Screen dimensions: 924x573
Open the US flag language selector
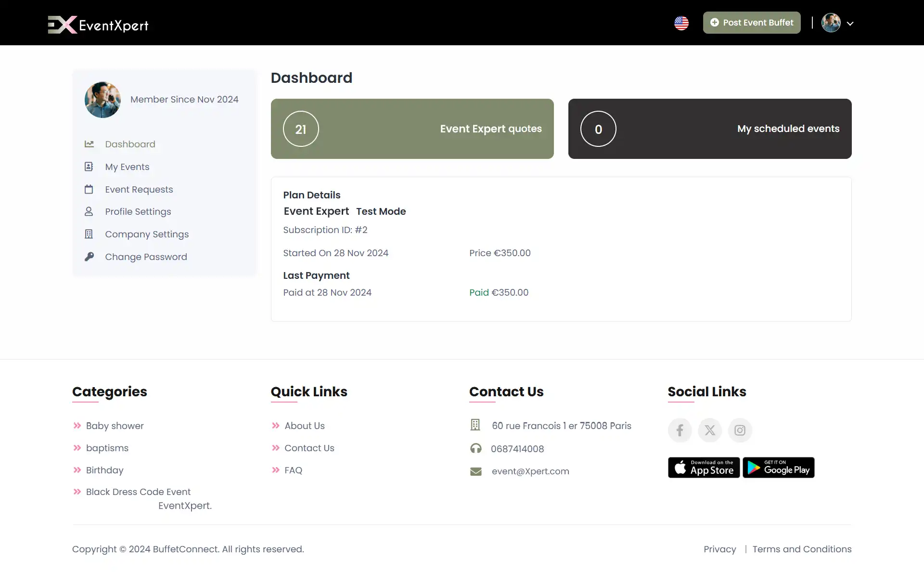[x=681, y=23]
